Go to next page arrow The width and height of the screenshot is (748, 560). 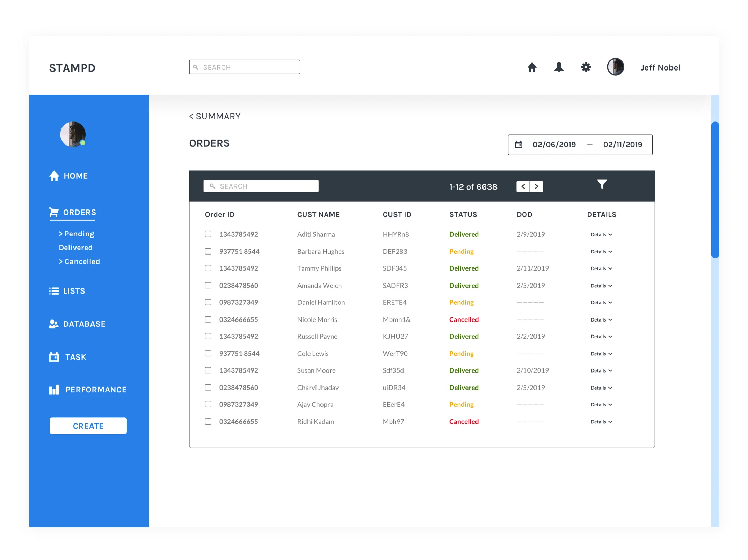pyautogui.click(x=536, y=186)
